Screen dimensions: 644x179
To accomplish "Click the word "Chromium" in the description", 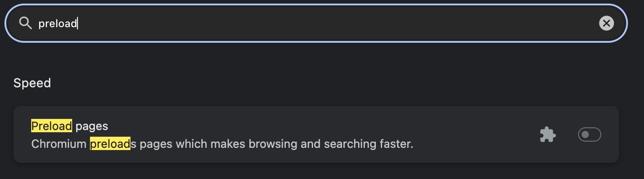I will (x=59, y=144).
